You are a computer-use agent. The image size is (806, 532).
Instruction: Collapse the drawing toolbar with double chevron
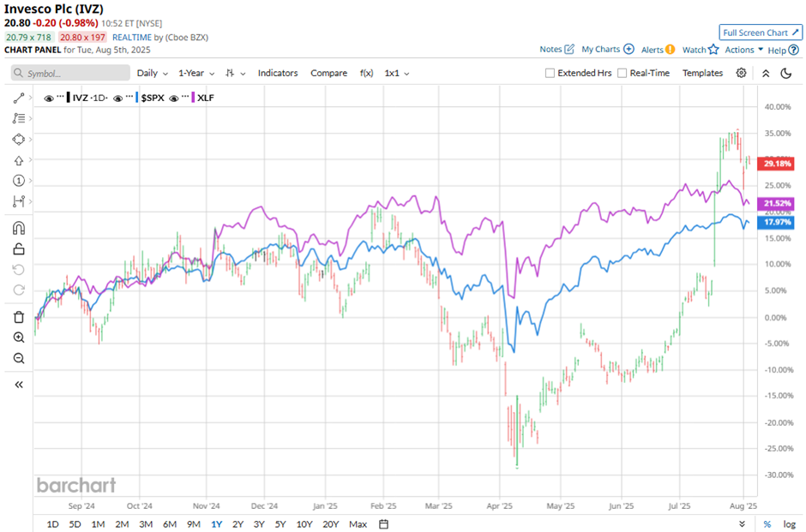[x=19, y=385]
